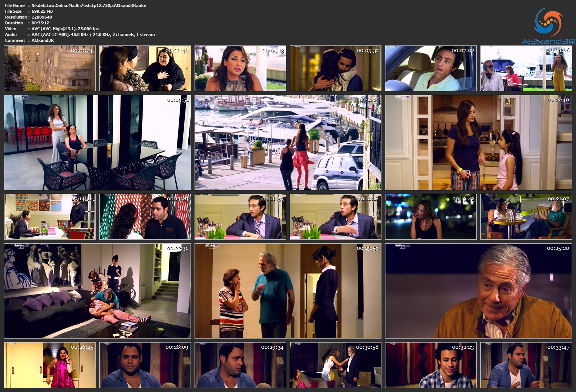Select the large 00:23:56 frame
Screen dimensions: 576x392
click(x=288, y=291)
